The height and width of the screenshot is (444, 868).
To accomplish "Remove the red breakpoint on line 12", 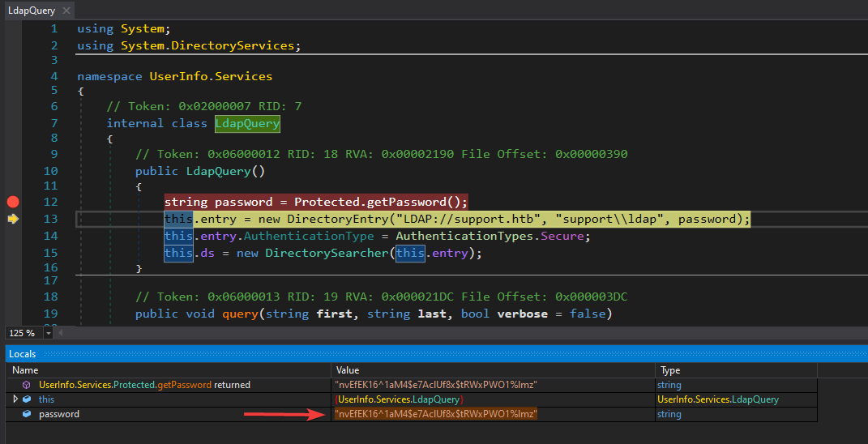I will (12, 202).
